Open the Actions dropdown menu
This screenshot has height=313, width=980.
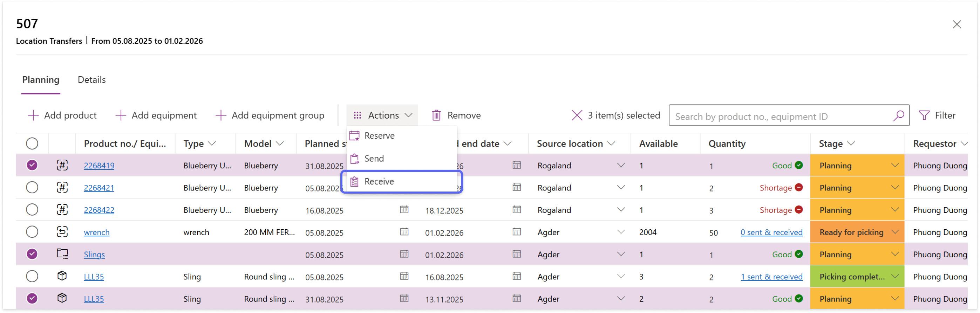point(382,116)
